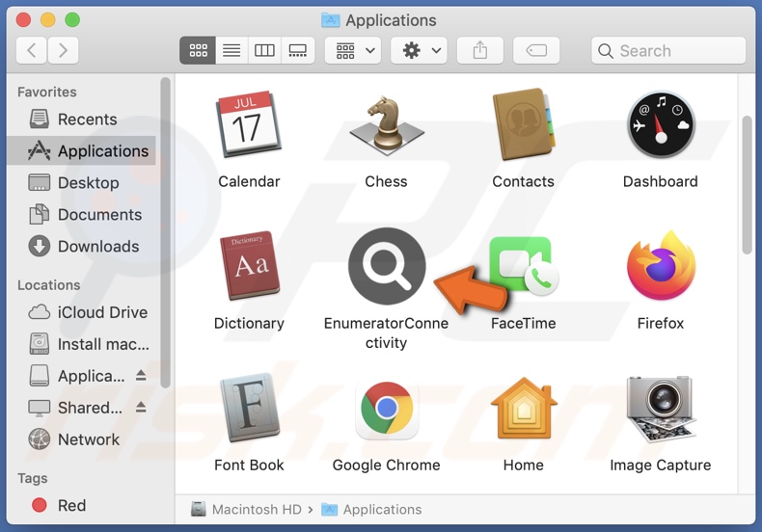Click the Calendar label text
762x532 pixels.
(249, 181)
